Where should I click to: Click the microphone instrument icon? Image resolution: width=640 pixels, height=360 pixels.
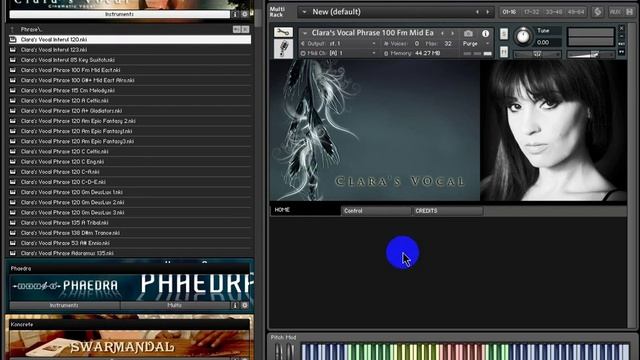[x=283, y=49]
